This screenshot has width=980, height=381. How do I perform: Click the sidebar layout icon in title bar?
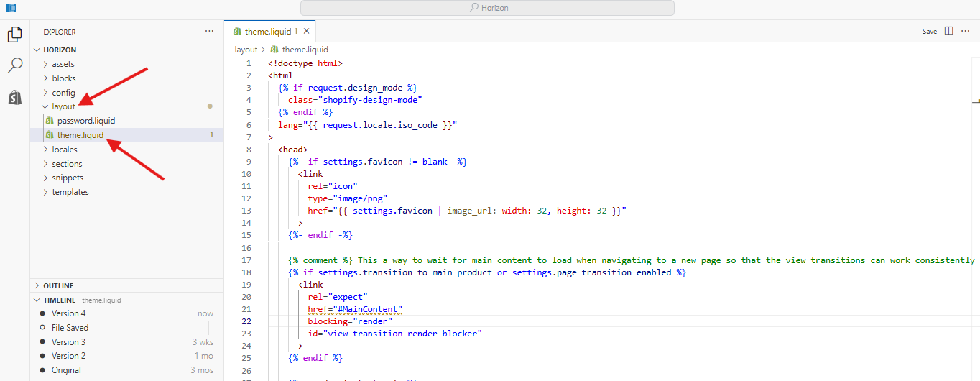pos(10,8)
